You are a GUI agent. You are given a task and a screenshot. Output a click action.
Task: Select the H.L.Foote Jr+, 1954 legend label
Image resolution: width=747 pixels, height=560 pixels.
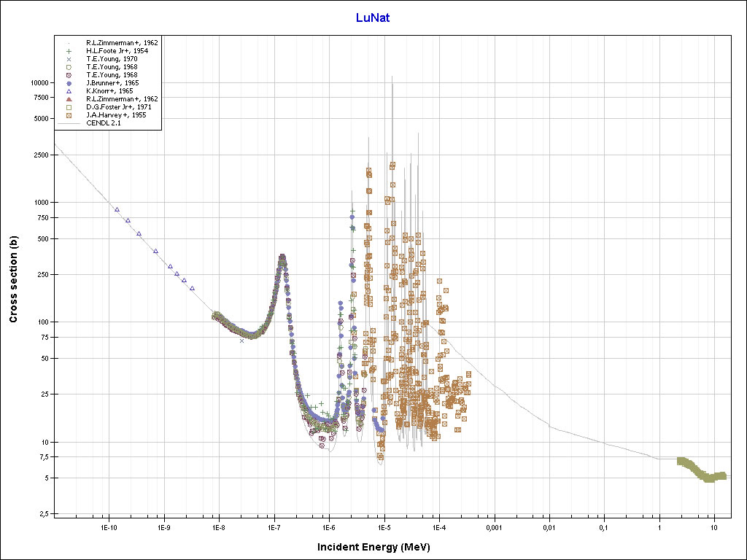[x=117, y=51]
